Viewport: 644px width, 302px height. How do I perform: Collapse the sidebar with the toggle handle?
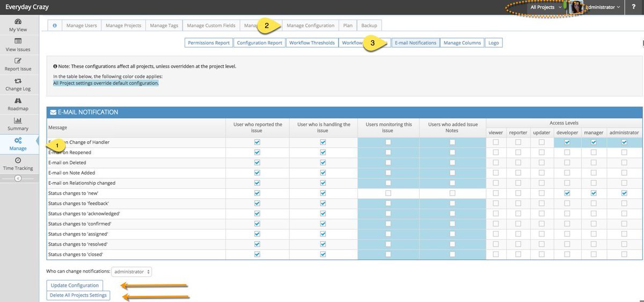(18, 178)
